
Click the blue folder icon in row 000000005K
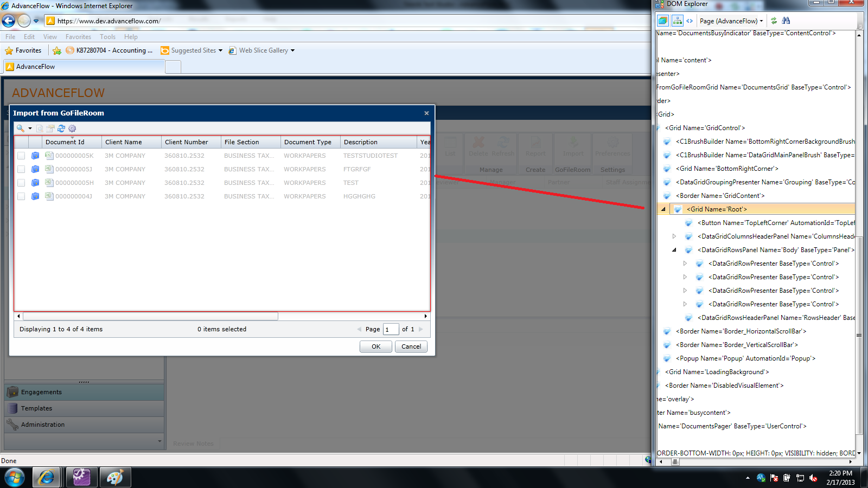click(x=35, y=156)
